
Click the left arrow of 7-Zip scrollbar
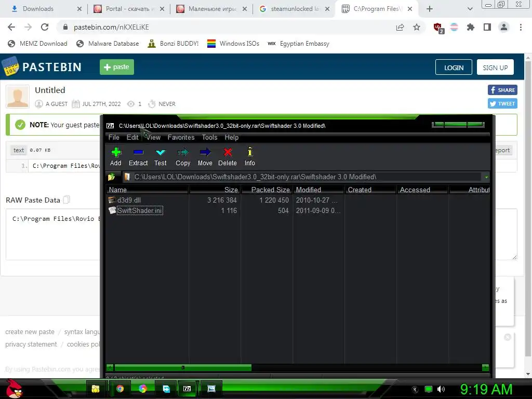110,367
